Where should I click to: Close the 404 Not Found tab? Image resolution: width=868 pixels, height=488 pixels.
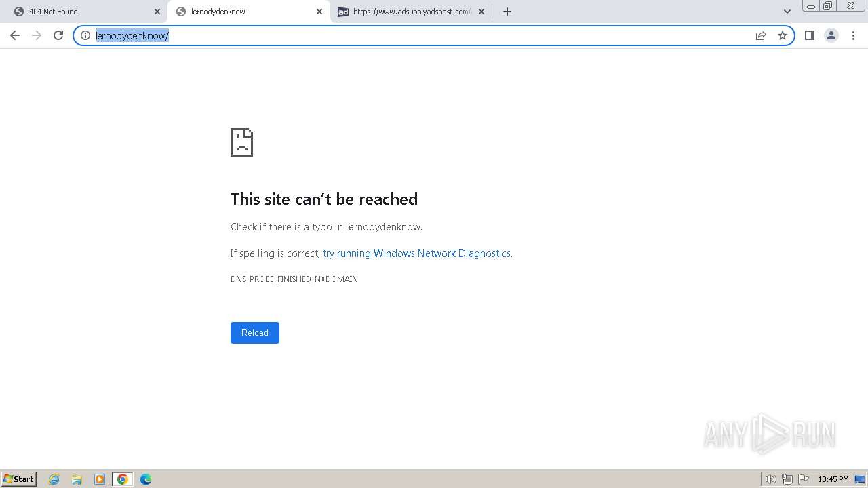157,12
